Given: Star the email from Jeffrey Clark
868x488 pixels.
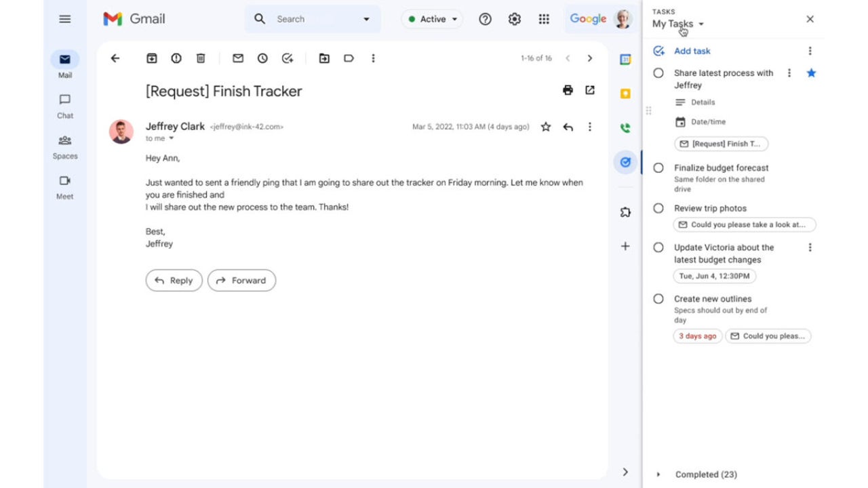Looking at the screenshot, I should tap(545, 127).
